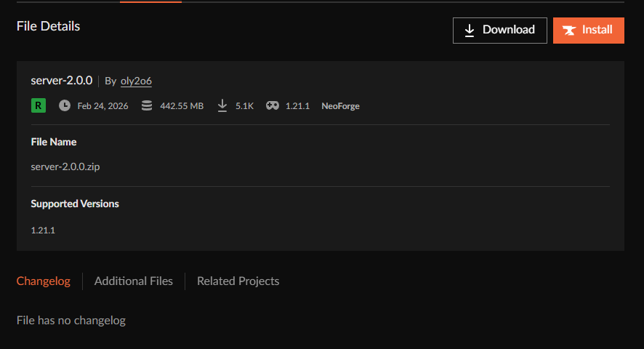The image size is (644, 349).
Task: Click the download count arrow icon
Action: pos(222,105)
